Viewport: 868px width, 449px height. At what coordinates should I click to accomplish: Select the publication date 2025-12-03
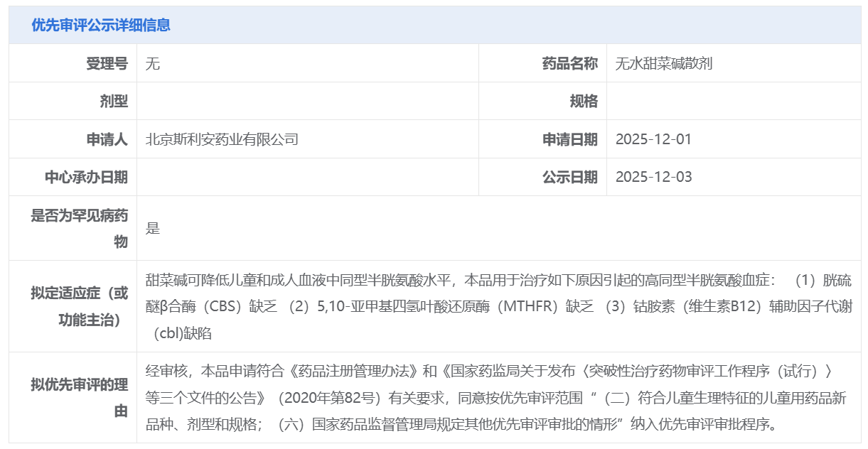pos(653,177)
